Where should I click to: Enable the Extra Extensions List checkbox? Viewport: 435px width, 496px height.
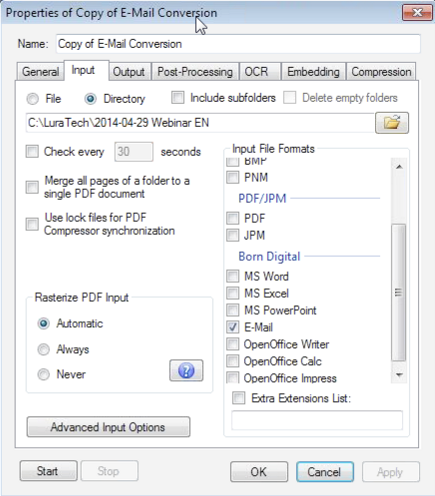[x=238, y=398]
